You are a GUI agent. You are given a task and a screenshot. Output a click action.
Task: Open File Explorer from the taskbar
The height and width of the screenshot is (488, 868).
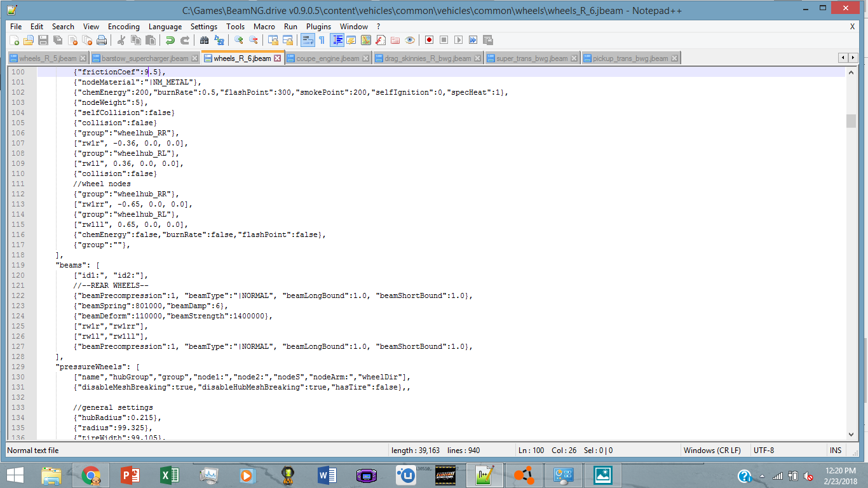51,475
